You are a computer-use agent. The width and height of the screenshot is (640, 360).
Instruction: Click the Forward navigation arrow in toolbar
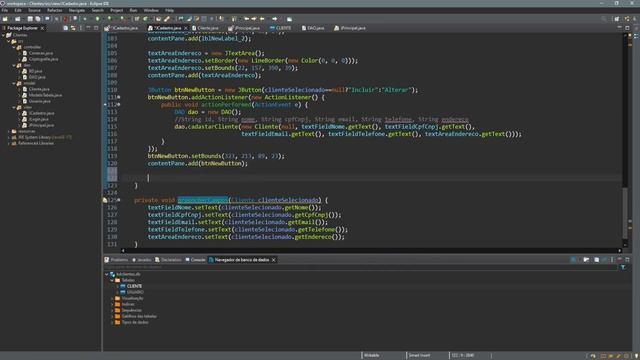[275, 19]
